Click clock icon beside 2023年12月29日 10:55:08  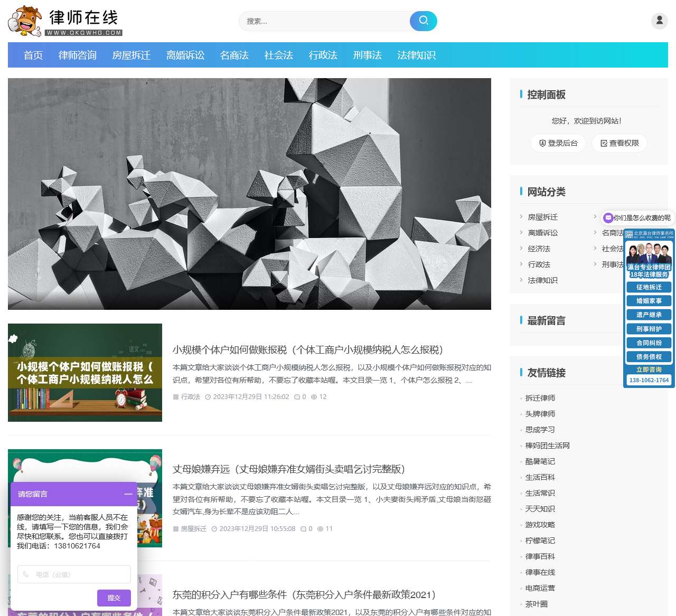pos(214,529)
